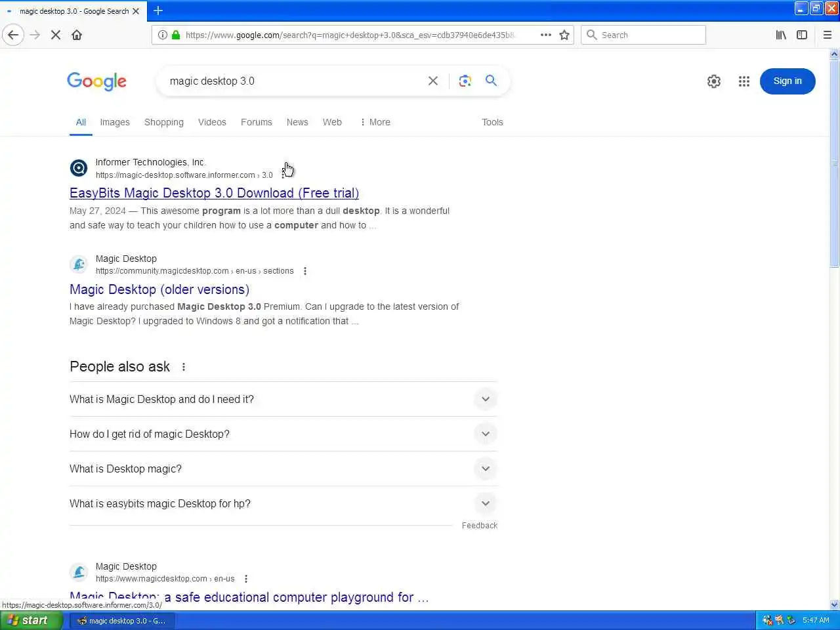Select the magic desktop taskbar button

[122, 620]
